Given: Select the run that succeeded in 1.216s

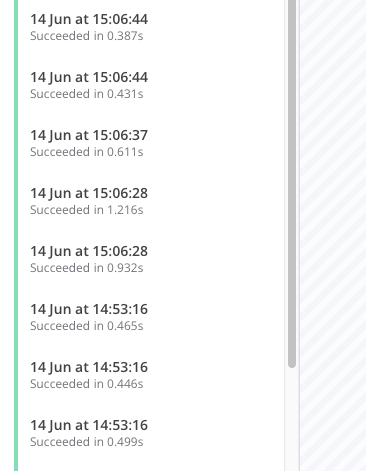Looking at the screenshot, I should [x=151, y=201].
